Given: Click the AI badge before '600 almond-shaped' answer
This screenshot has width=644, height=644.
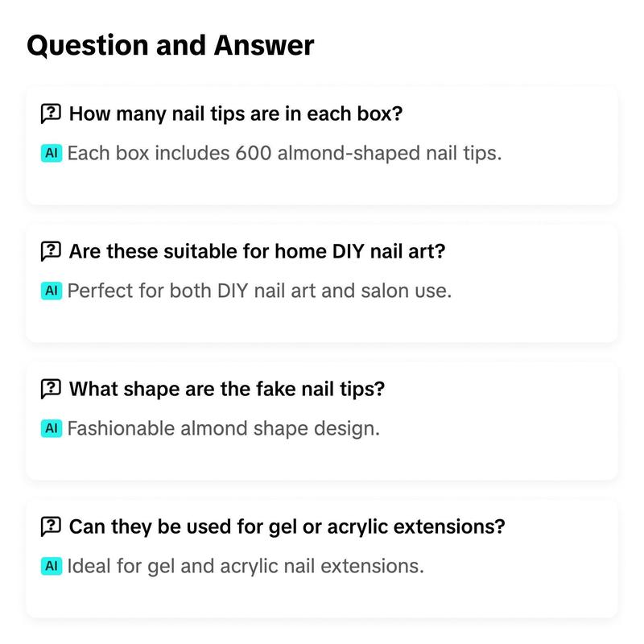Looking at the screenshot, I should (52, 153).
